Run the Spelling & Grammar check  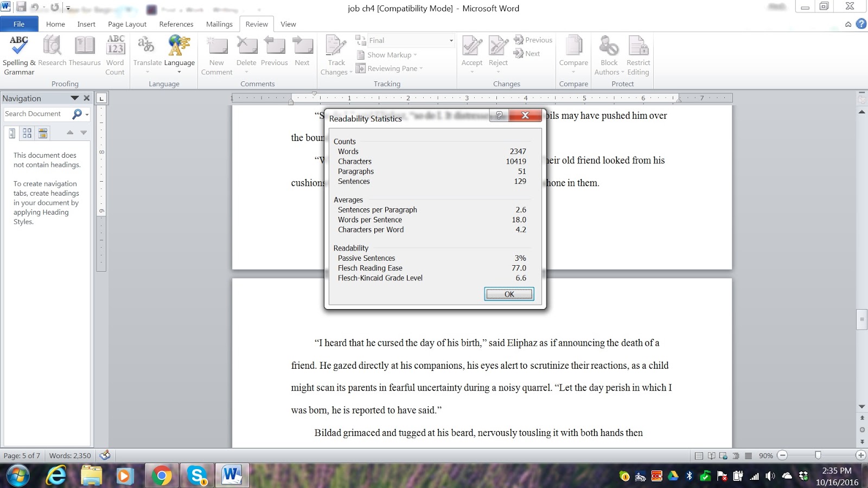pos(19,55)
